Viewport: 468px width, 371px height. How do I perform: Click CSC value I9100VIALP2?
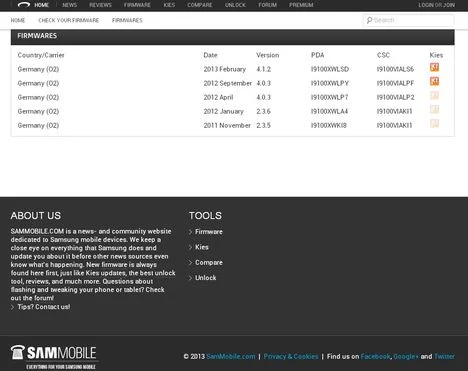(395, 97)
